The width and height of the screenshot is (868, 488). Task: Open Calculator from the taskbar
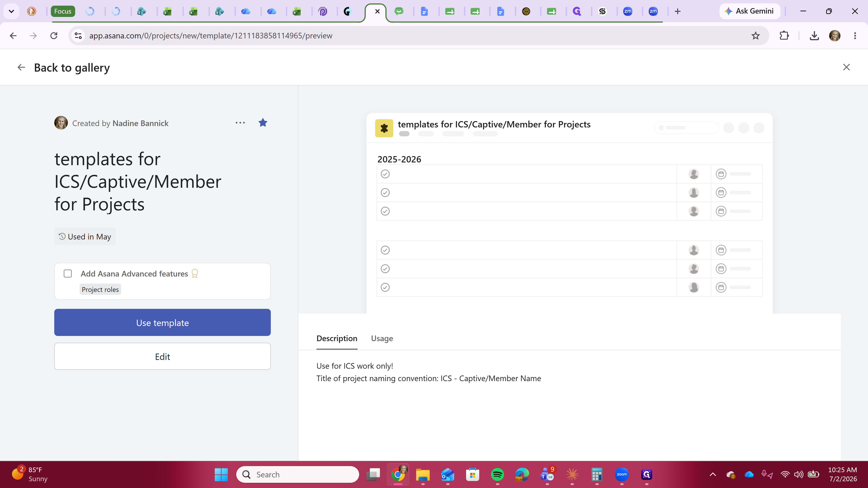tap(597, 474)
